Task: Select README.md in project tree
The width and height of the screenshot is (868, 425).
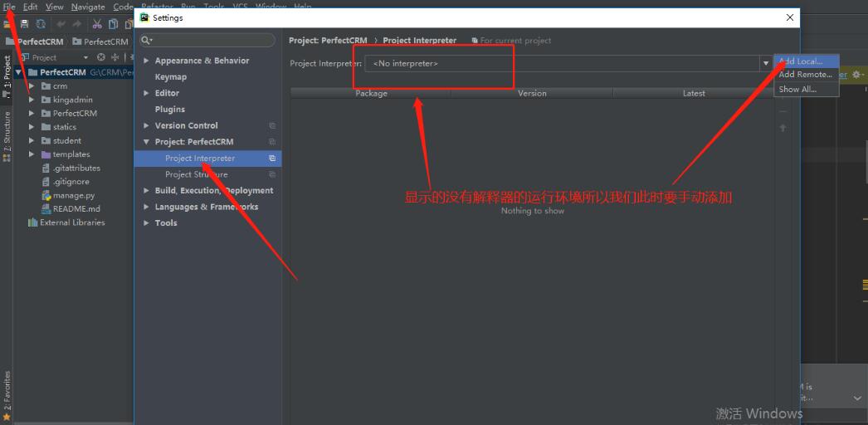Action: tap(76, 209)
